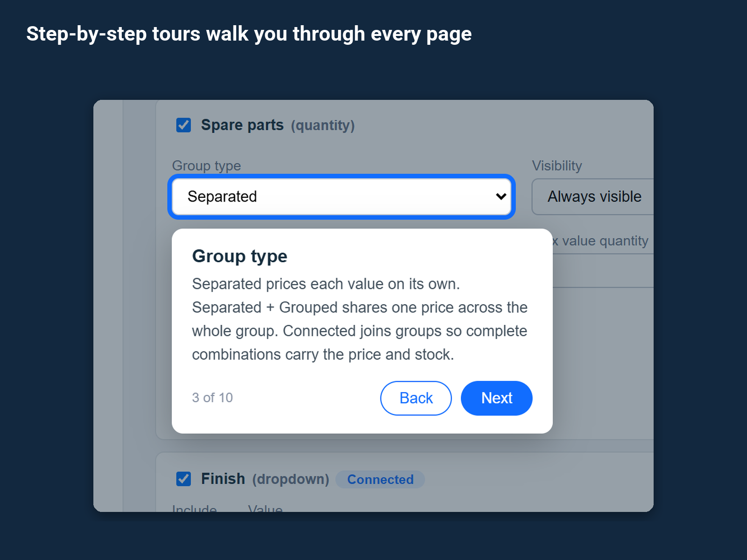Click the Group type field label

point(206,166)
